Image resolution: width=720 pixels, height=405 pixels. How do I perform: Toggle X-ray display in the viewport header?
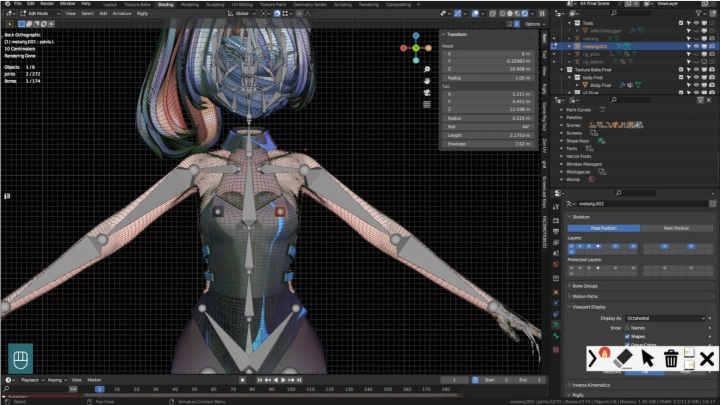[x=492, y=14]
